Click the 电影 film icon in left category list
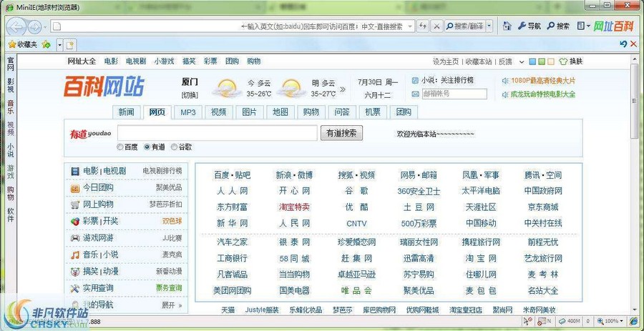This screenshot has width=644, height=331. [x=74, y=171]
